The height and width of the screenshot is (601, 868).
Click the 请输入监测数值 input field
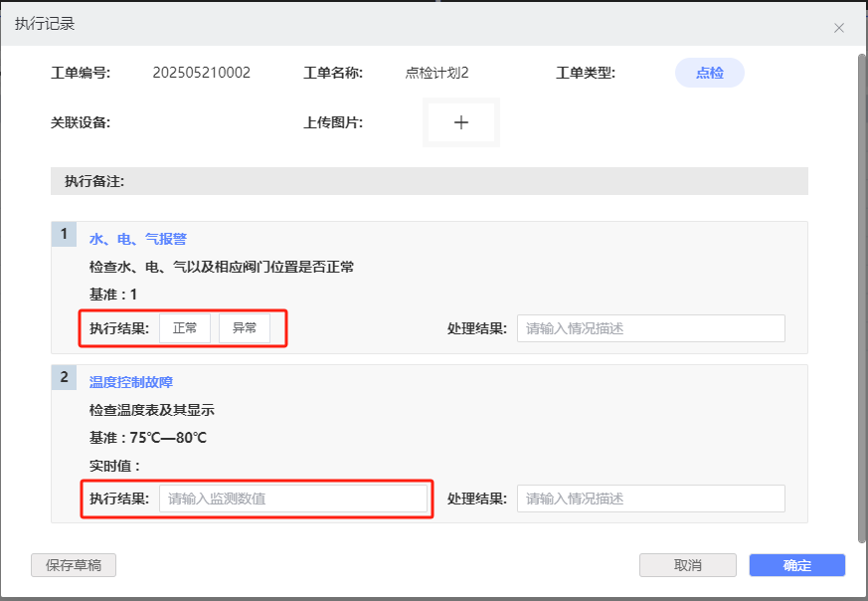[x=293, y=499]
